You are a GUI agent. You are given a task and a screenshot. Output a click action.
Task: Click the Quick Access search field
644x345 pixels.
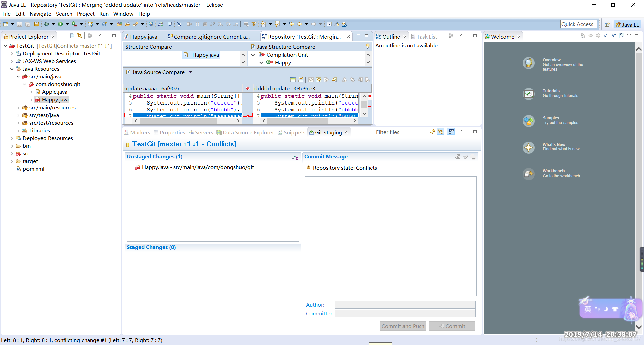[x=579, y=24]
